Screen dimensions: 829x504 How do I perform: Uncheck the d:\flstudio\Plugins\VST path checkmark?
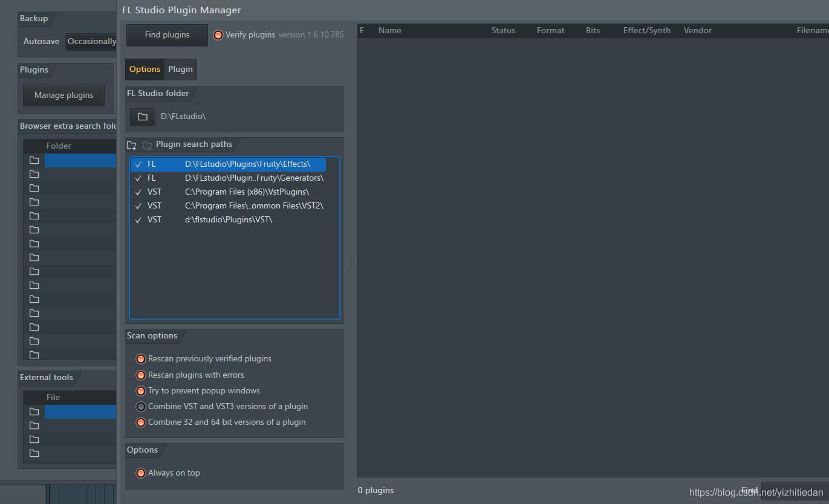pos(138,220)
